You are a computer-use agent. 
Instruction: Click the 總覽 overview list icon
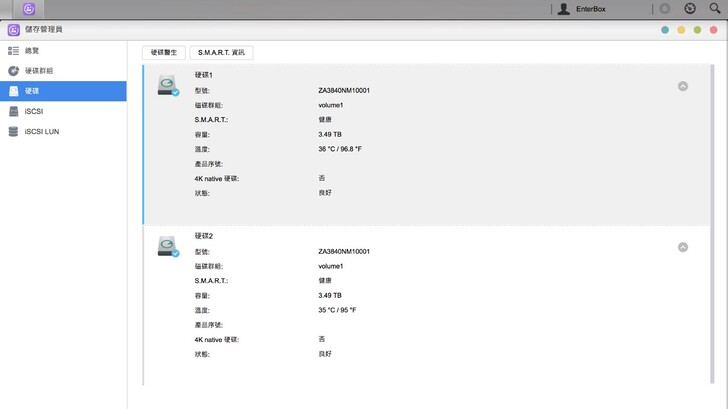tap(14, 50)
